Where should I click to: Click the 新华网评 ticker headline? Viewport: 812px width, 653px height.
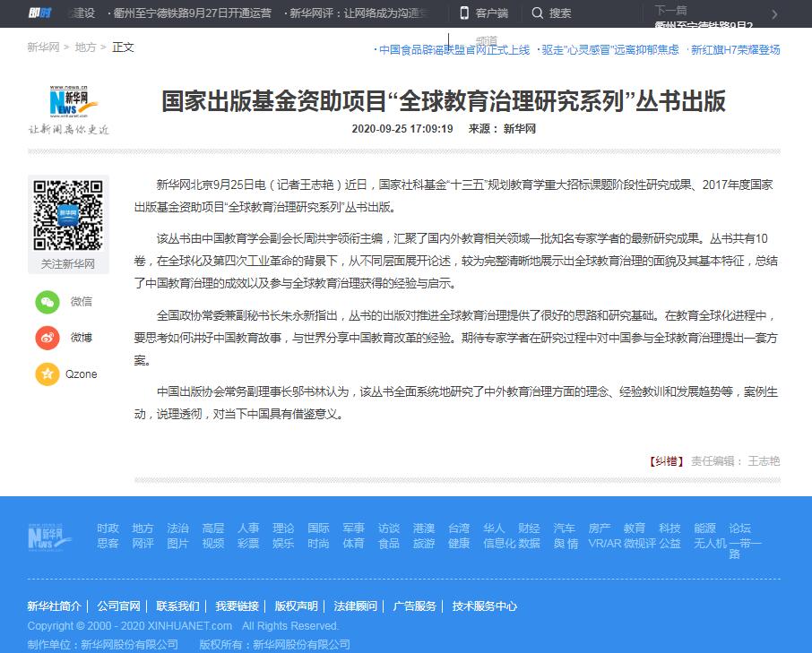[358, 13]
